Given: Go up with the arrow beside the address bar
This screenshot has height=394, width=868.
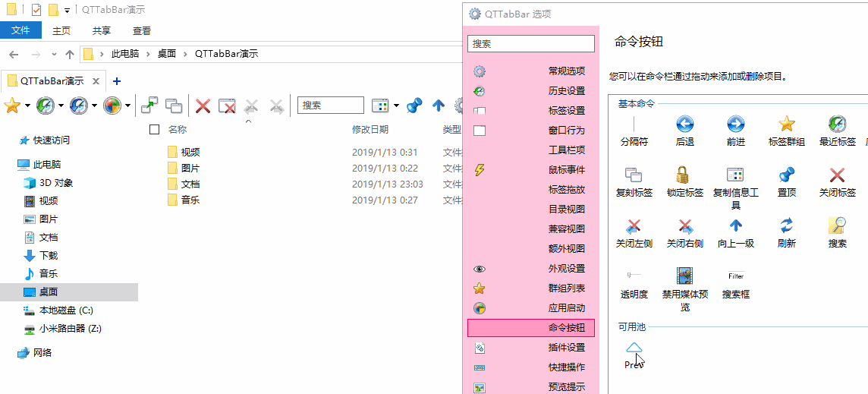Looking at the screenshot, I should tap(70, 55).
